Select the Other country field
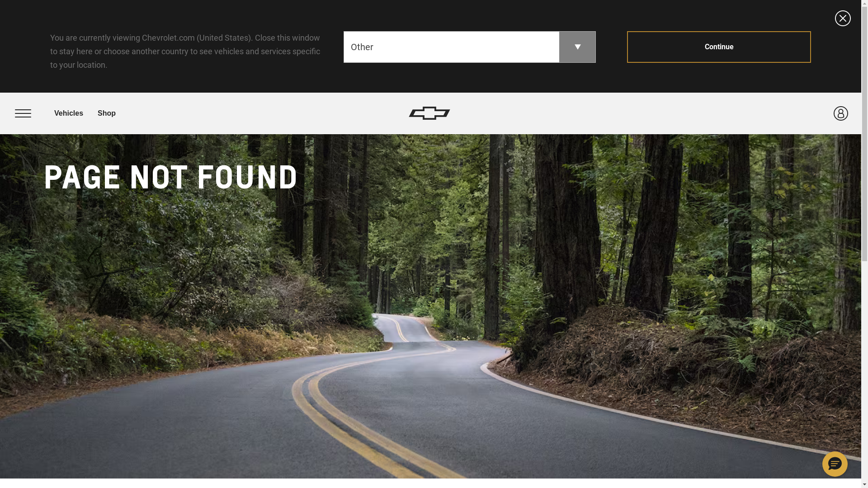Screen dimensions: 868x488 [451, 47]
